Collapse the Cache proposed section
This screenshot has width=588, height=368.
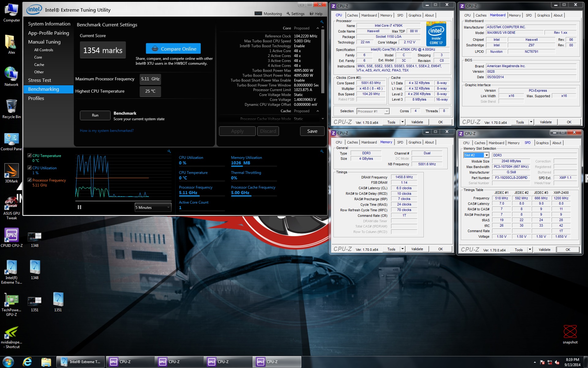tap(318, 111)
